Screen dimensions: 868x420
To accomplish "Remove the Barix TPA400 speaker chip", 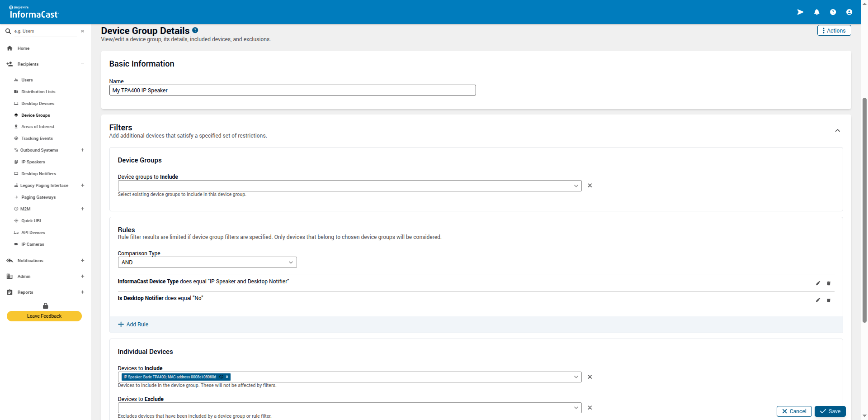I will pos(227,377).
